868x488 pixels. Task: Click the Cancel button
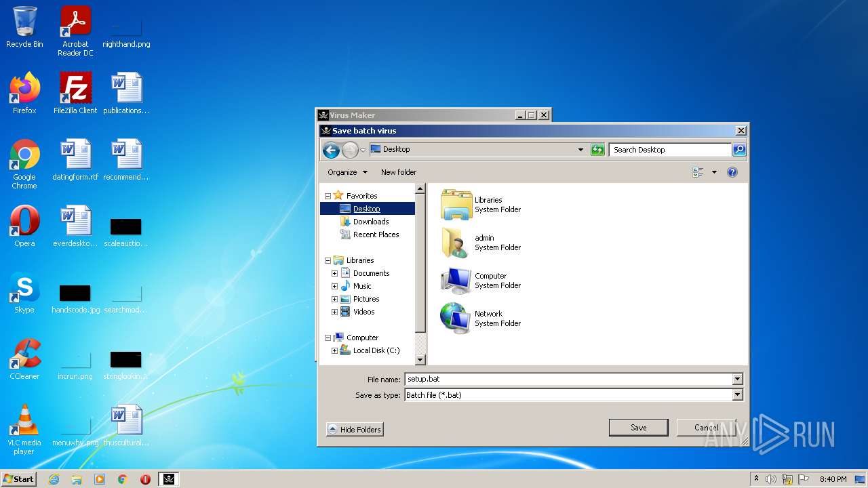click(x=707, y=428)
